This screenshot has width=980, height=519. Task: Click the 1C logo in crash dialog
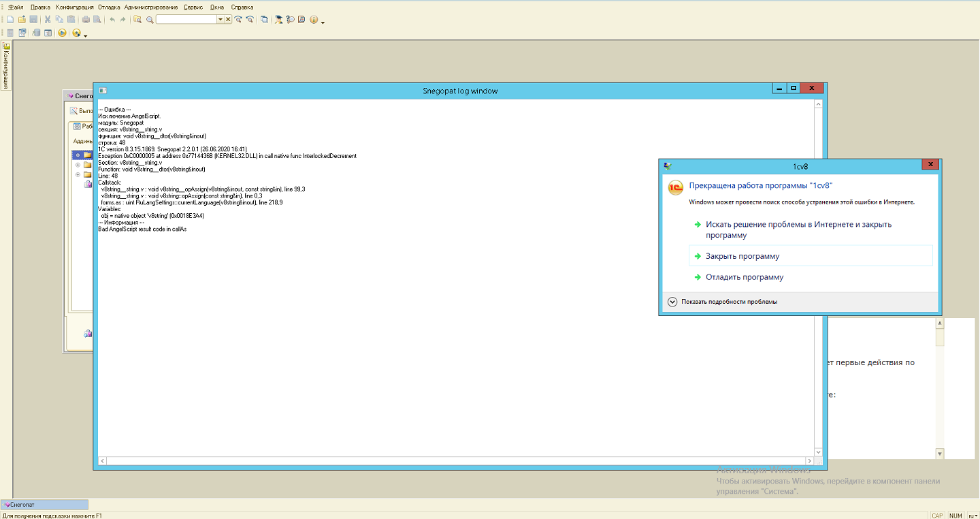point(675,189)
